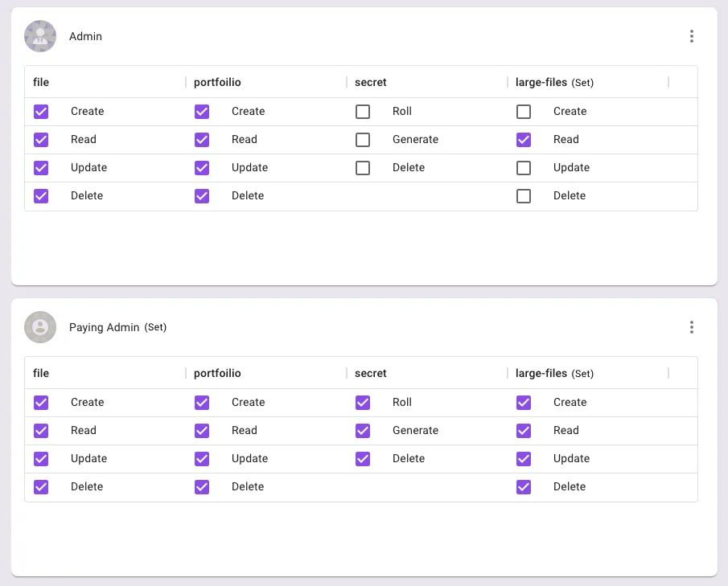Viewport: 728px width, 586px height.
Task: Select the Paying Admin role name
Action: [105, 327]
